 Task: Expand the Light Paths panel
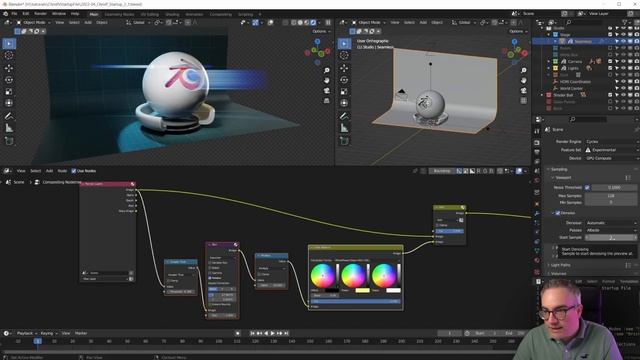(x=560, y=265)
